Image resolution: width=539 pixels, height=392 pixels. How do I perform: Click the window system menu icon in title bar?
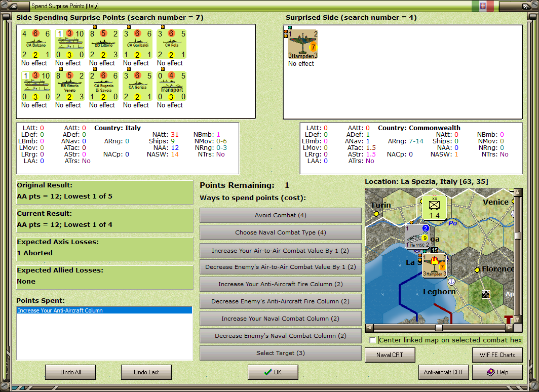tap(12, 6)
